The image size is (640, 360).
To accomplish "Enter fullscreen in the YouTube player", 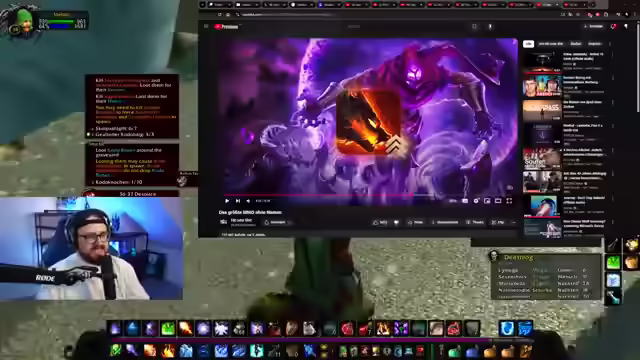I will [x=509, y=201].
